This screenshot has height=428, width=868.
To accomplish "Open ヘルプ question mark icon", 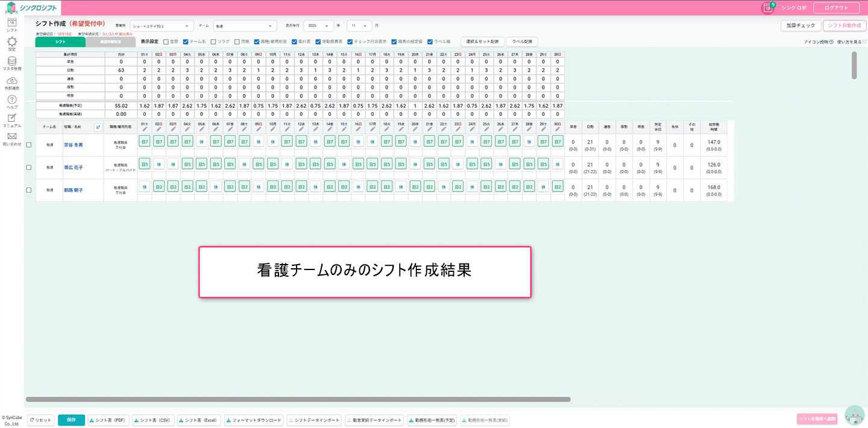I will pyautogui.click(x=11, y=100).
